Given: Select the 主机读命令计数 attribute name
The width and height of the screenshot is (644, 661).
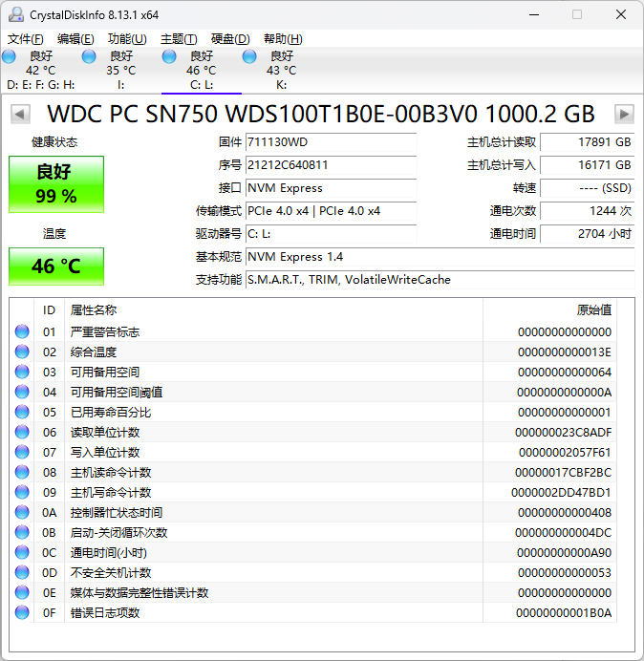Looking at the screenshot, I should (111, 473).
